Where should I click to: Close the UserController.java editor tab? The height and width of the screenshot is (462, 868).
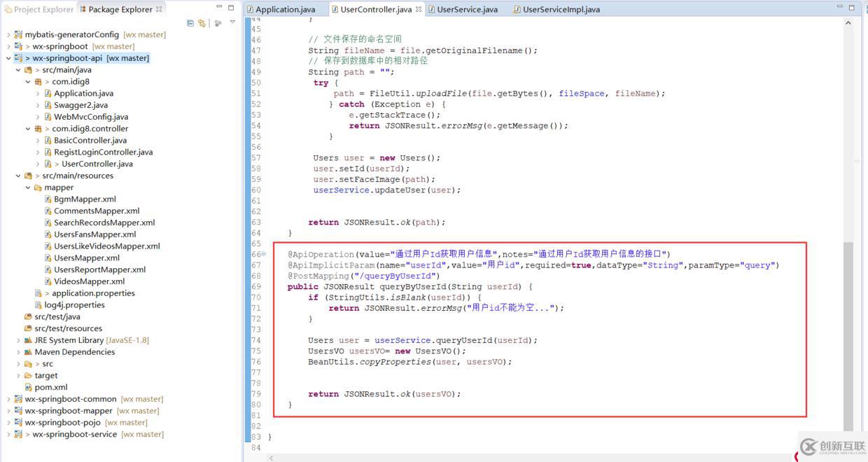(419, 9)
